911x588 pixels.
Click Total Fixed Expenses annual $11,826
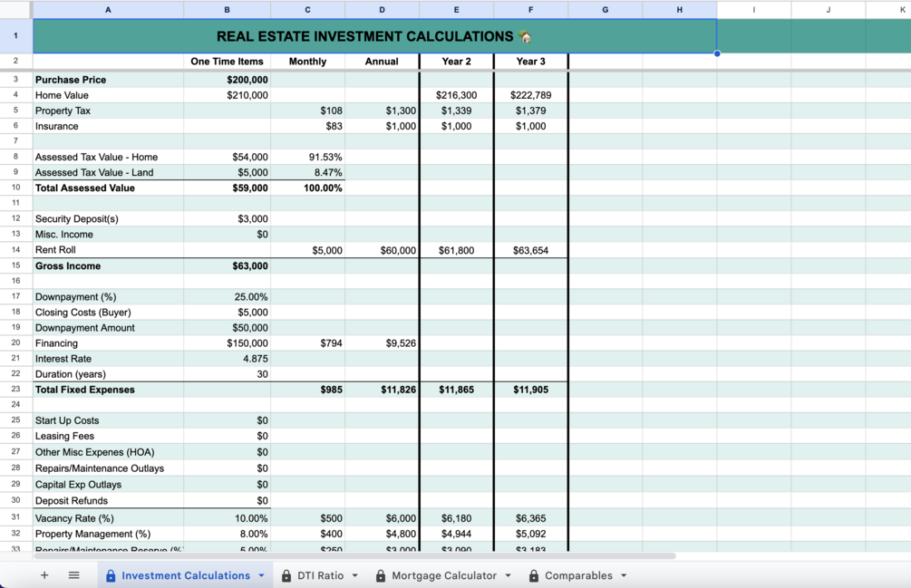[382, 390]
